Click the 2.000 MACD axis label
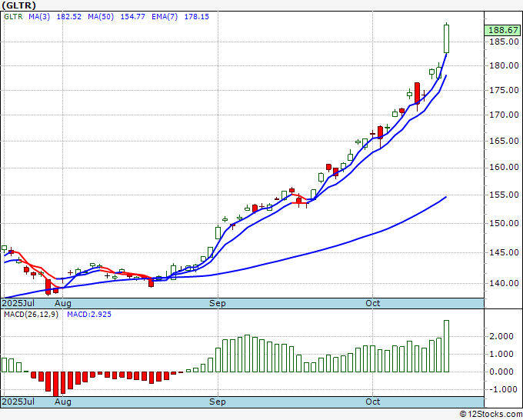This screenshot has height=420, width=523. pos(502,336)
